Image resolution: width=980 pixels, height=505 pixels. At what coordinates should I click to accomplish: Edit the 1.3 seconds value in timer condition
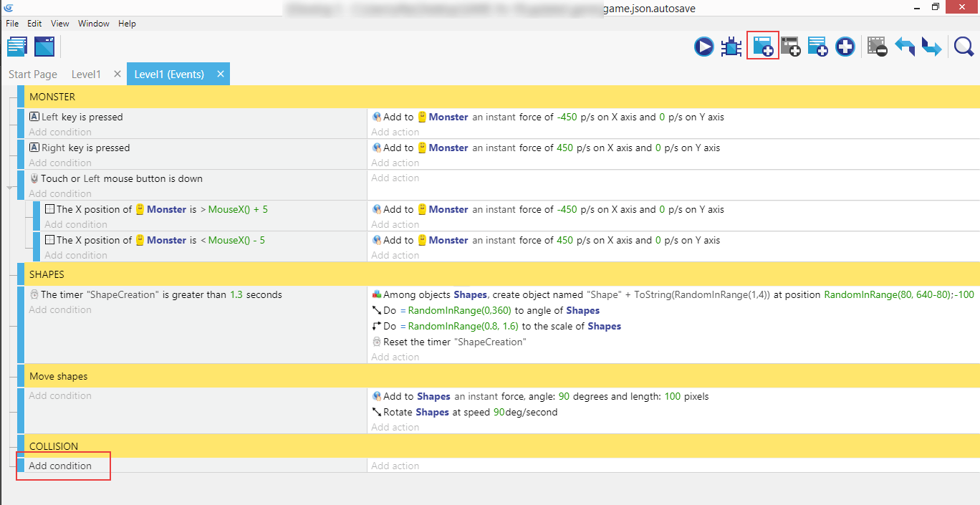pyautogui.click(x=236, y=294)
